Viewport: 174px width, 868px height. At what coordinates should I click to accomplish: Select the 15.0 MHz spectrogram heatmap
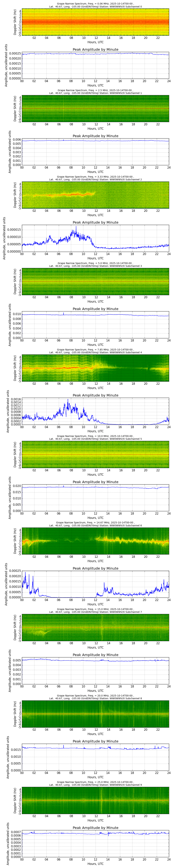click(x=95, y=627)
